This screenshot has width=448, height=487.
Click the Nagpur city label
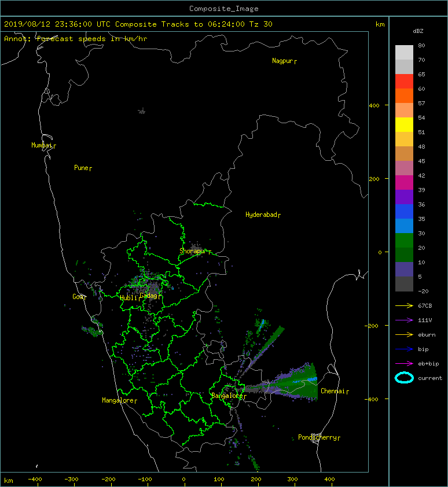(x=282, y=61)
